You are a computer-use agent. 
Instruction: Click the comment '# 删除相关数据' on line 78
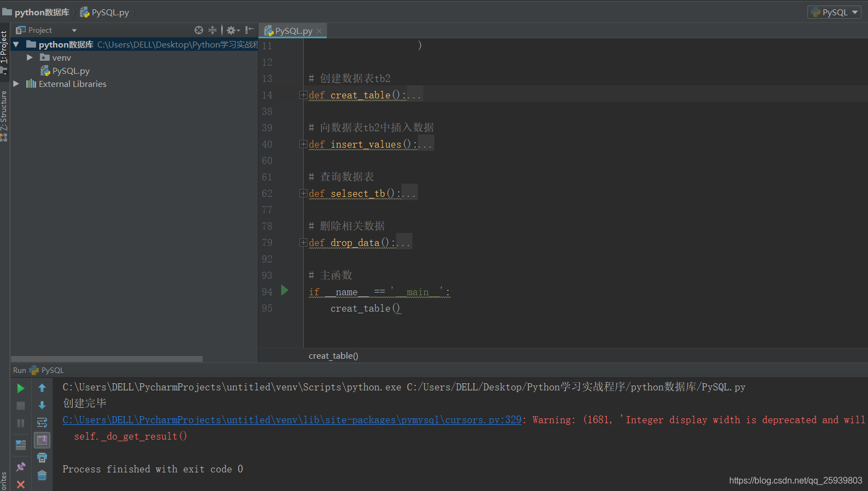(x=347, y=226)
